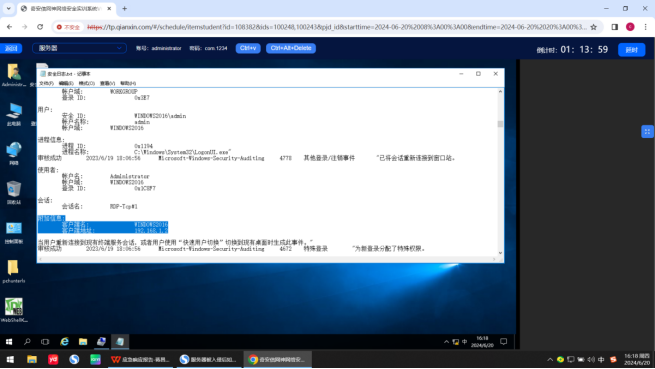
Task: Switch to the Chrome taskbar window
Action: (277, 359)
